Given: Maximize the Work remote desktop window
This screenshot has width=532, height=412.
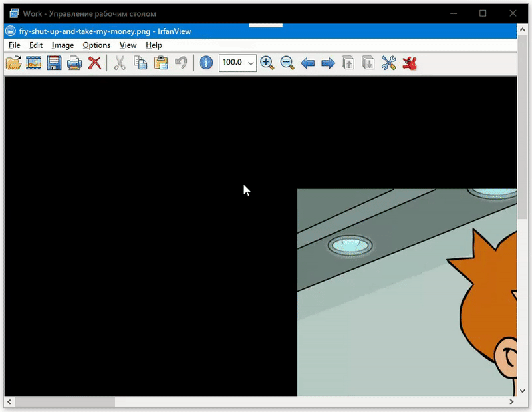Looking at the screenshot, I should (x=483, y=13).
